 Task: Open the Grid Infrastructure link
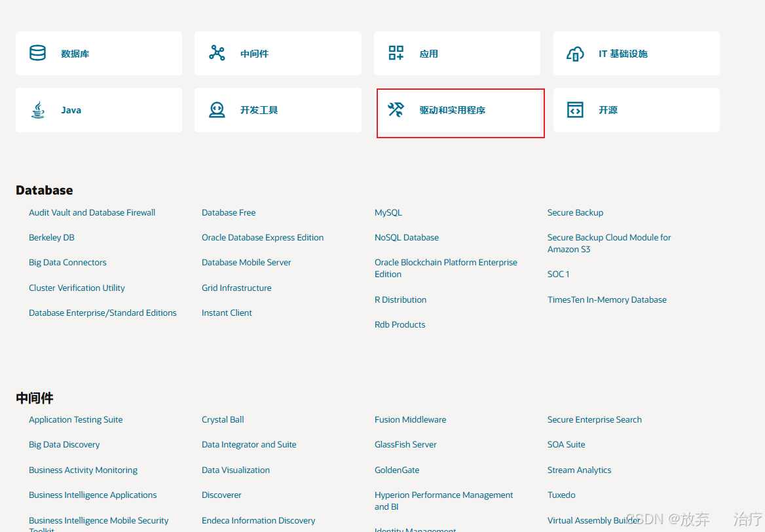pyautogui.click(x=236, y=288)
